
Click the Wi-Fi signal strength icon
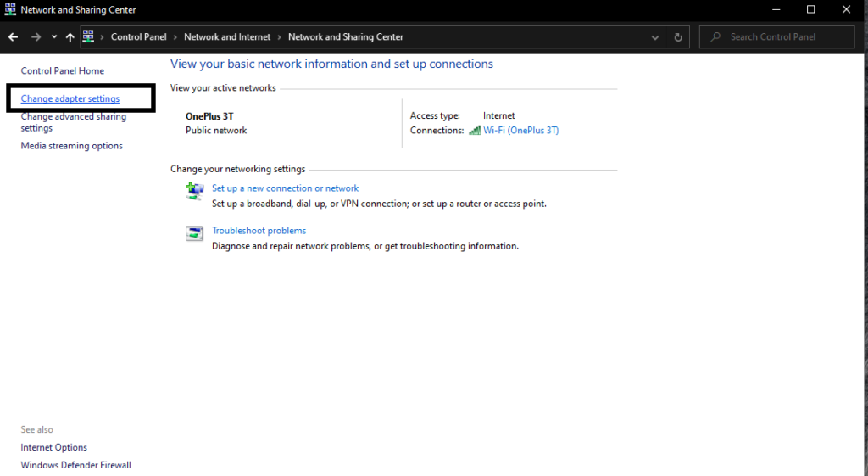coord(475,130)
